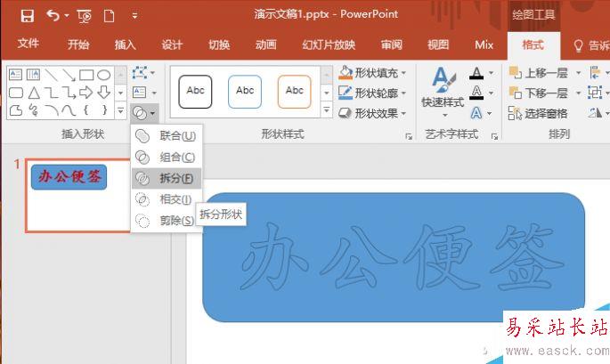Switch to the 审阅 tab

click(x=391, y=44)
